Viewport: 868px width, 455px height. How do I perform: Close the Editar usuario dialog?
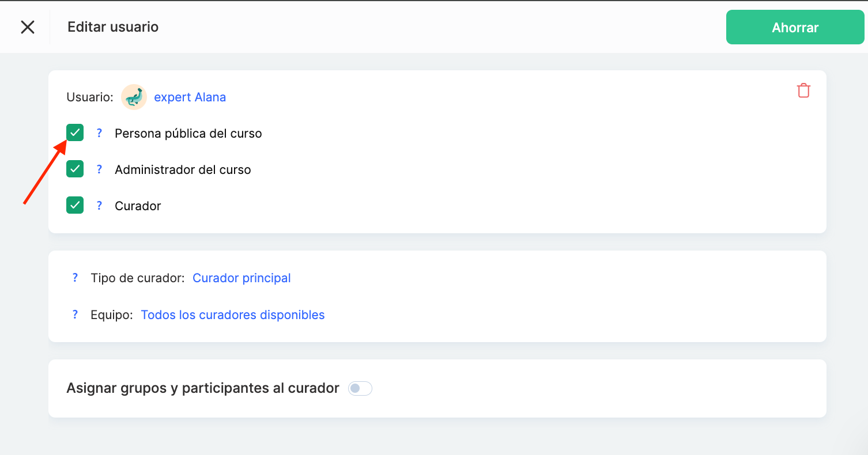coord(28,27)
